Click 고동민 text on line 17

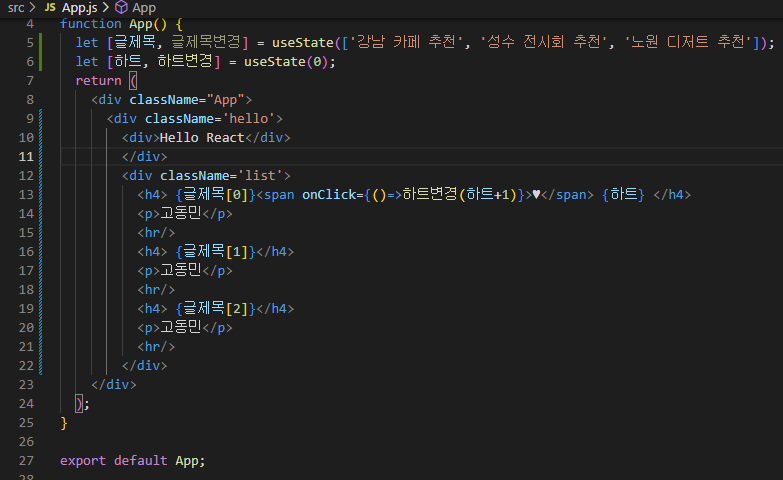(x=180, y=270)
